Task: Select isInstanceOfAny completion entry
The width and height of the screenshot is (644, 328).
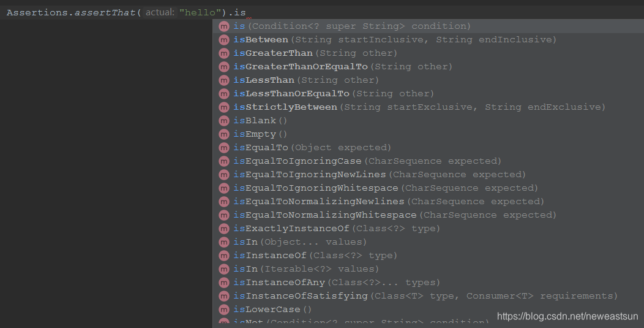Action: [429, 283]
